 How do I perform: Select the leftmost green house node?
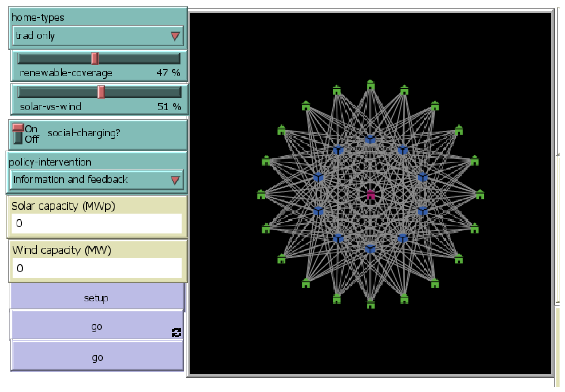pyautogui.click(x=261, y=194)
